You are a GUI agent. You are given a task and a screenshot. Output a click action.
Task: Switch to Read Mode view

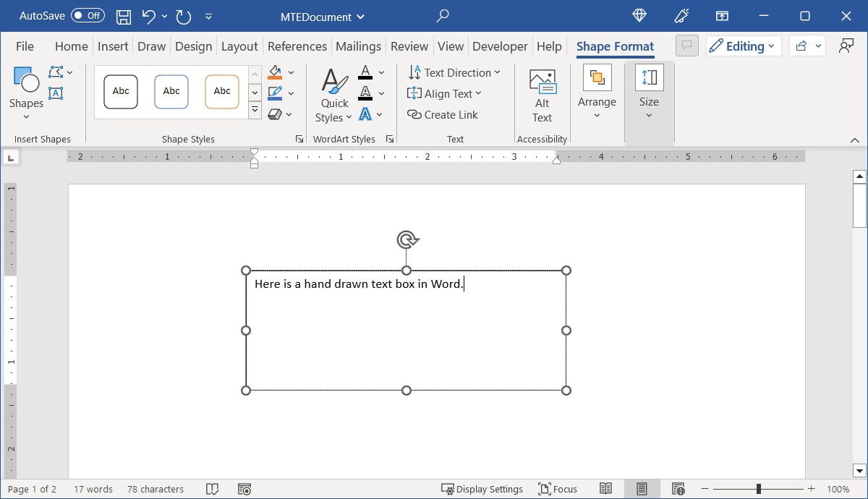(606, 489)
